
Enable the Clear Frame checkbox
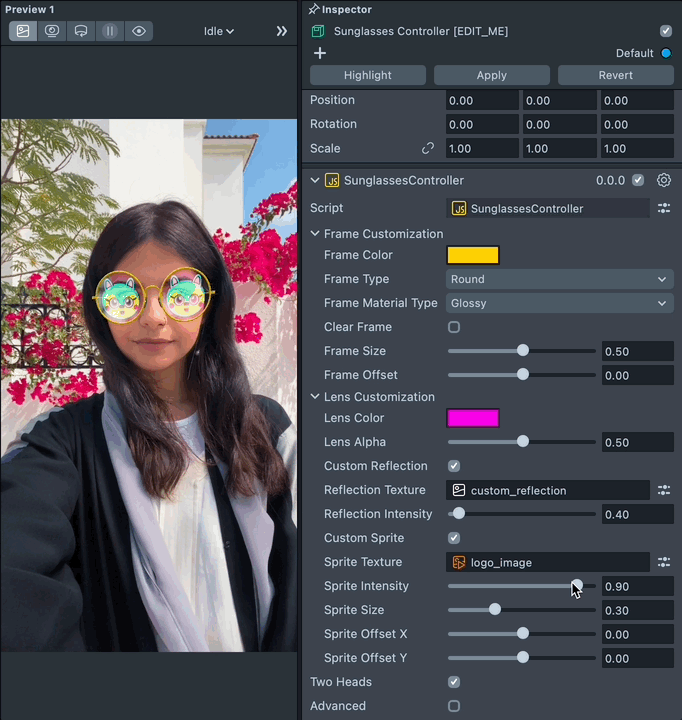click(454, 327)
